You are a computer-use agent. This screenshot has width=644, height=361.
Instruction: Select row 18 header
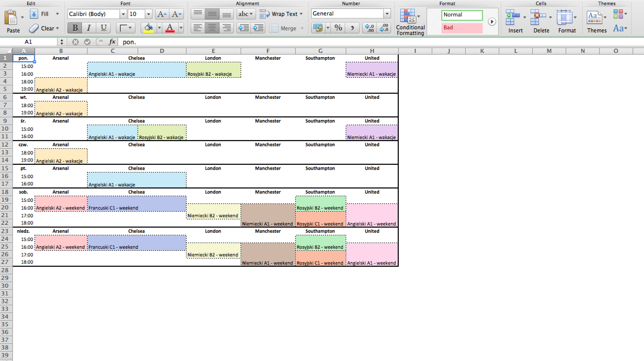[5, 192]
